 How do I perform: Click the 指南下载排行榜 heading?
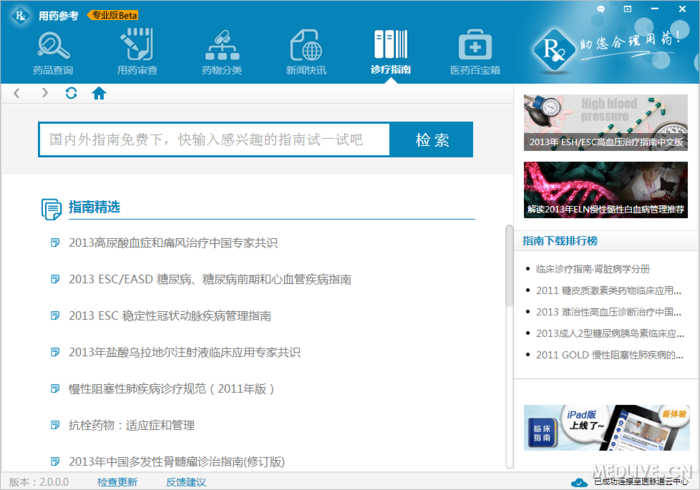pos(560,241)
